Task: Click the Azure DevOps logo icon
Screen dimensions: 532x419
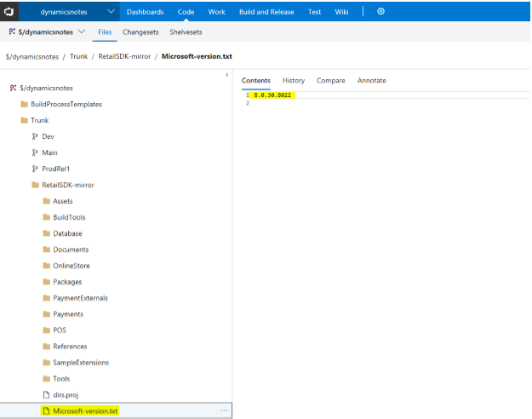Action: coord(9,11)
